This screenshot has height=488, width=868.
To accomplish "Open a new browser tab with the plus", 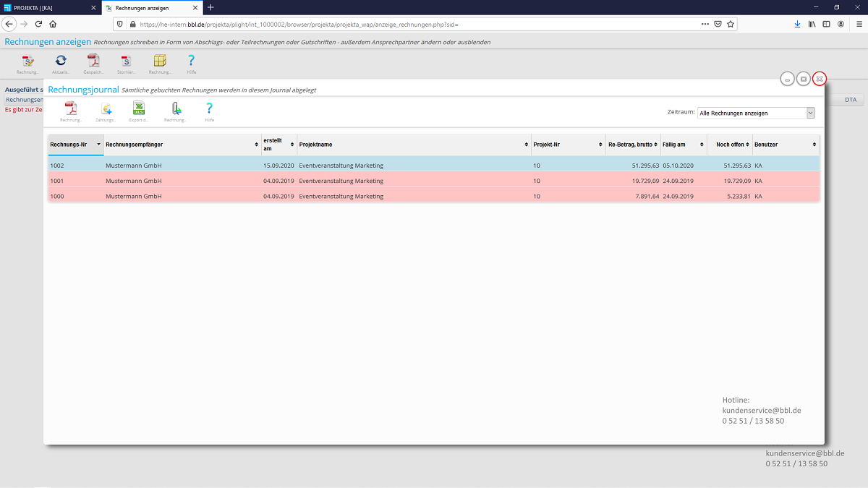I will tap(210, 7).
